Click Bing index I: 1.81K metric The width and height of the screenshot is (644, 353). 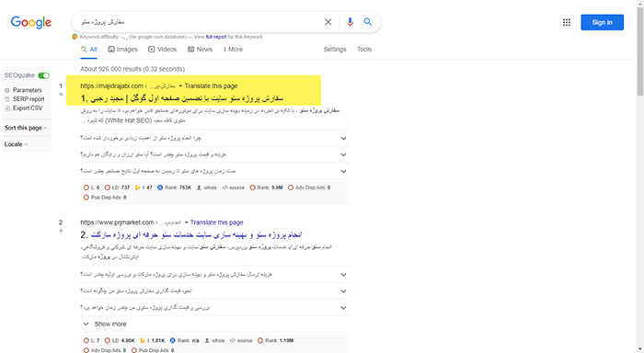click(x=153, y=341)
